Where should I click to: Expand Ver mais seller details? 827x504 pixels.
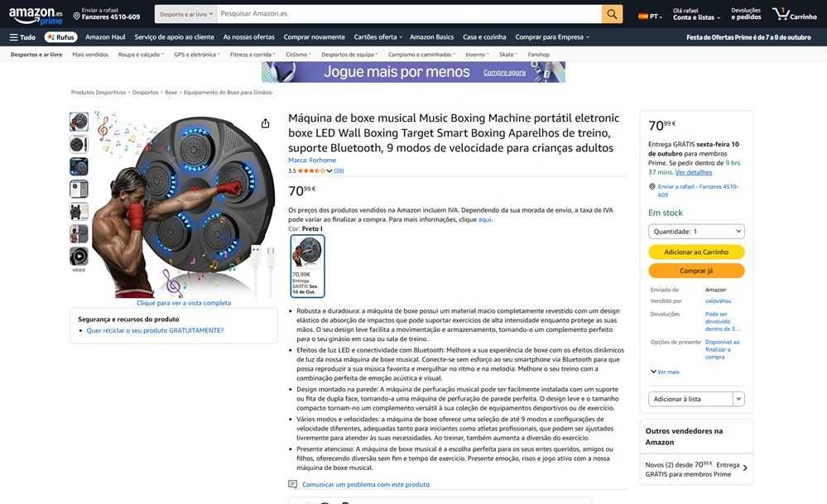coord(665,372)
